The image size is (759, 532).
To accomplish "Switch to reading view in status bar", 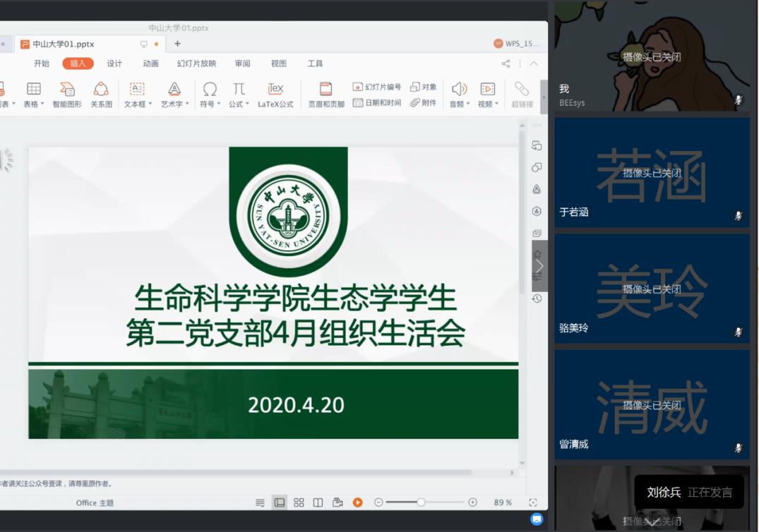I will pyautogui.click(x=318, y=502).
